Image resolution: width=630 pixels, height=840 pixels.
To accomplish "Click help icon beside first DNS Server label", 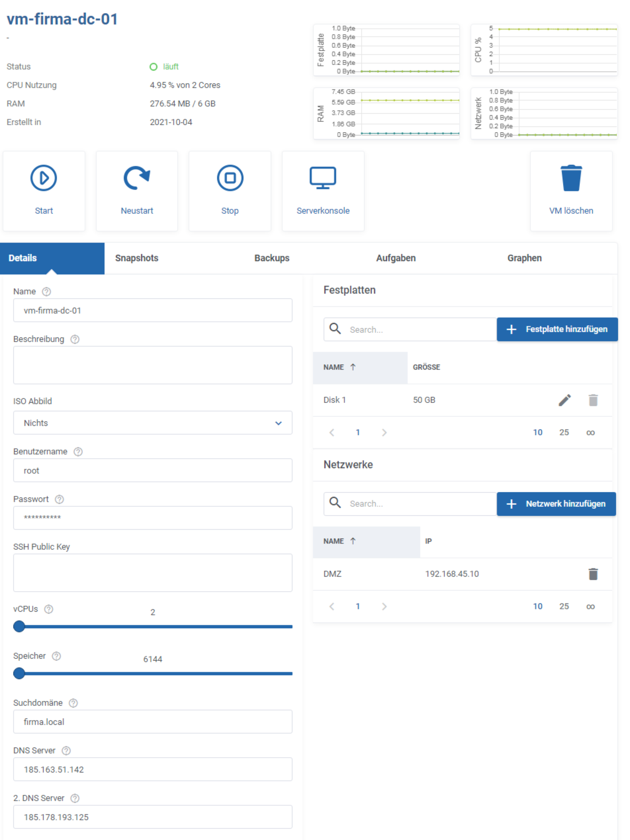I will (66, 750).
